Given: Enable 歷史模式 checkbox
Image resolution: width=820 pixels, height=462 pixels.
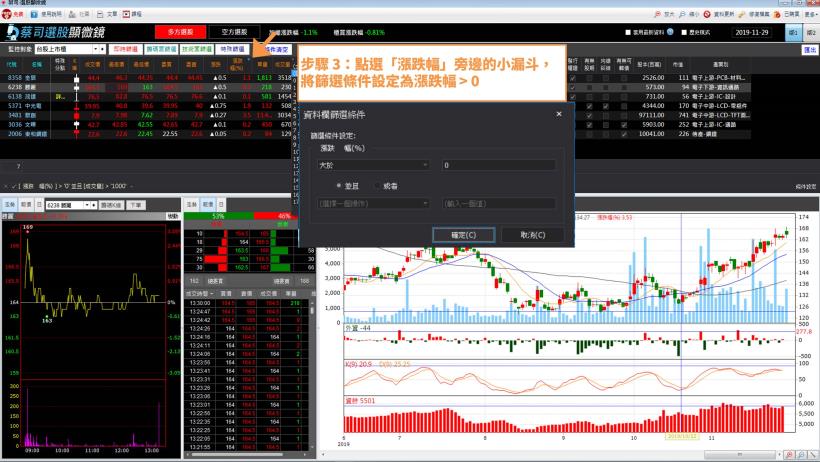Looking at the screenshot, I should (x=684, y=32).
